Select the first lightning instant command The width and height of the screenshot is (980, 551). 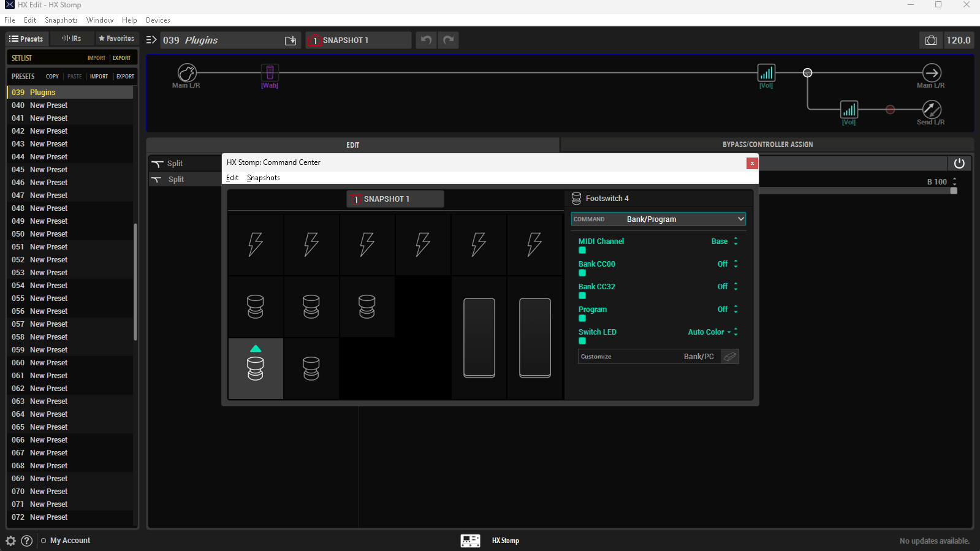tap(256, 244)
